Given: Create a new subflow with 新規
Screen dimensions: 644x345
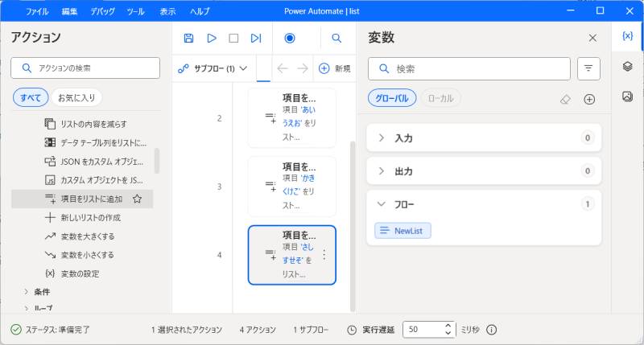Looking at the screenshot, I should point(335,68).
